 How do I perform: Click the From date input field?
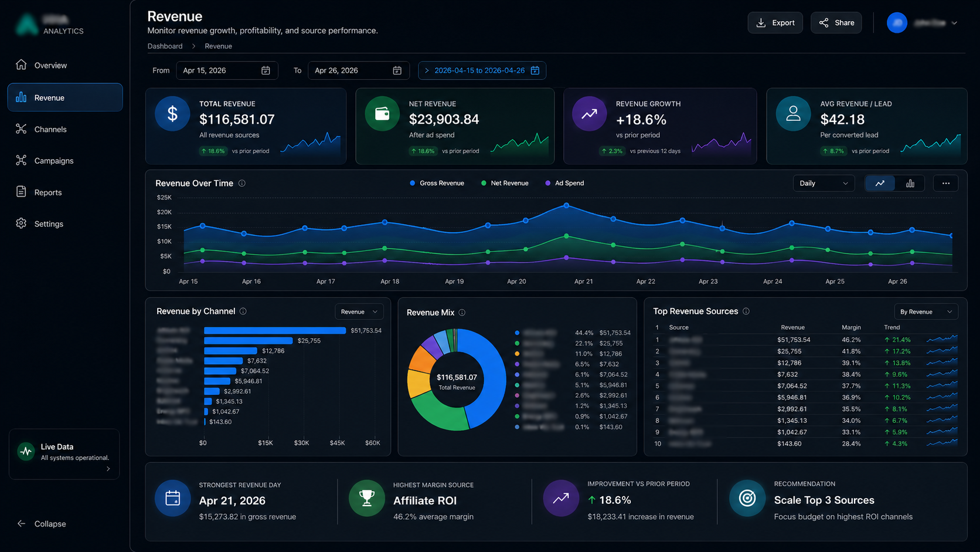point(227,70)
